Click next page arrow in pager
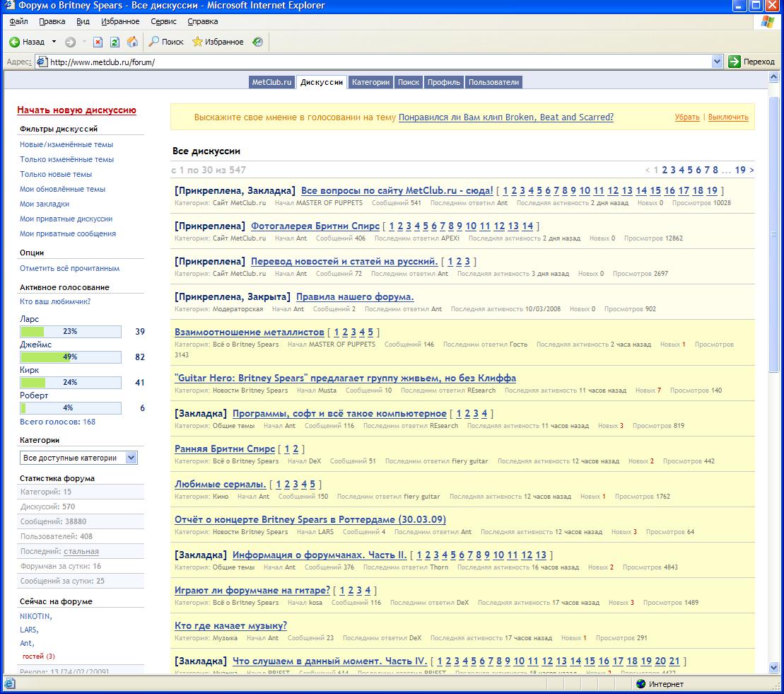Screen dimensions: 784x694 (751, 170)
